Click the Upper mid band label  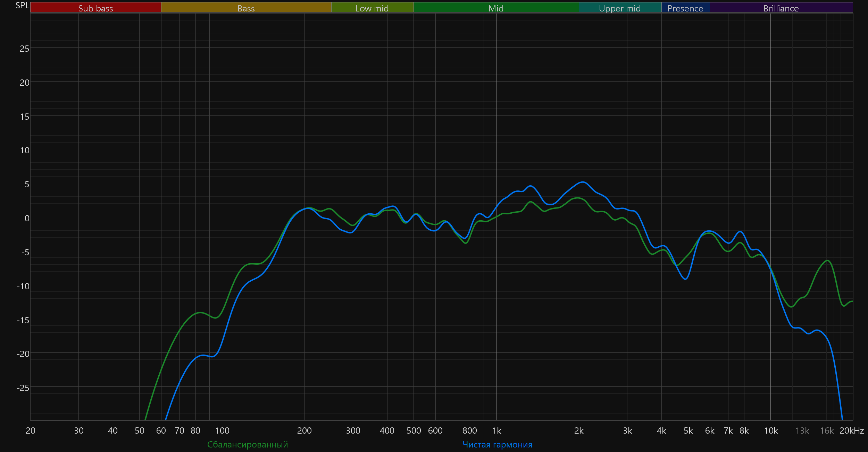click(x=620, y=8)
